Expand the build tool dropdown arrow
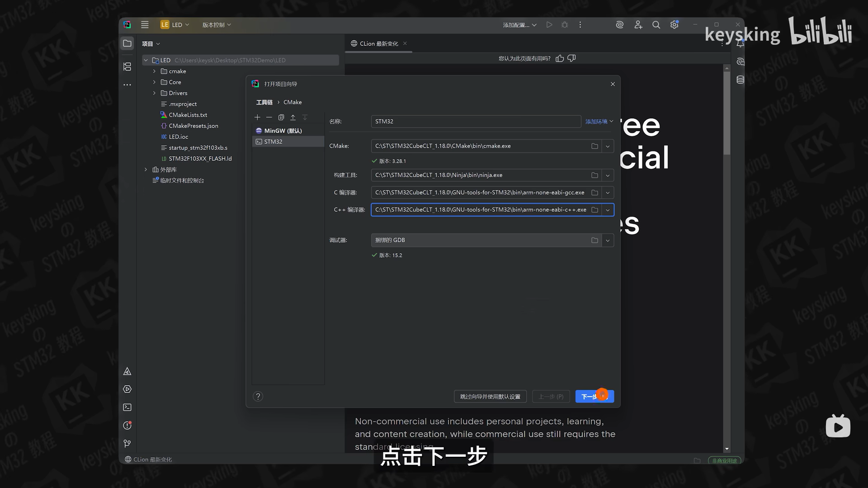Image resolution: width=868 pixels, height=488 pixels. [x=608, y=175]
